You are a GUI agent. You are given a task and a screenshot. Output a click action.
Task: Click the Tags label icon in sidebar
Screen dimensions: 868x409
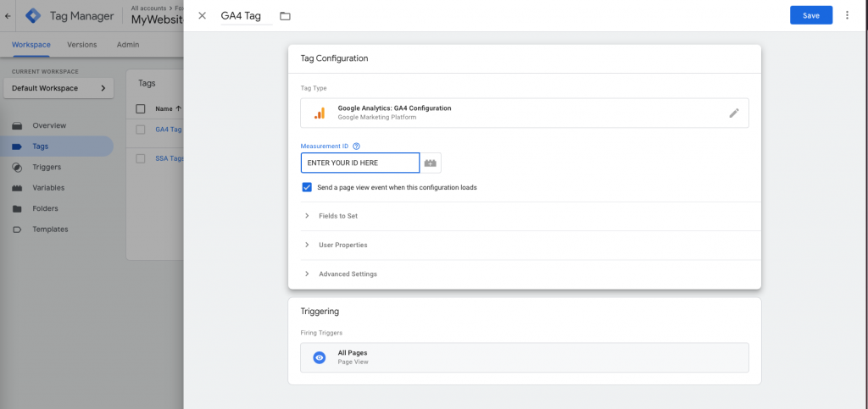[17, 146]
